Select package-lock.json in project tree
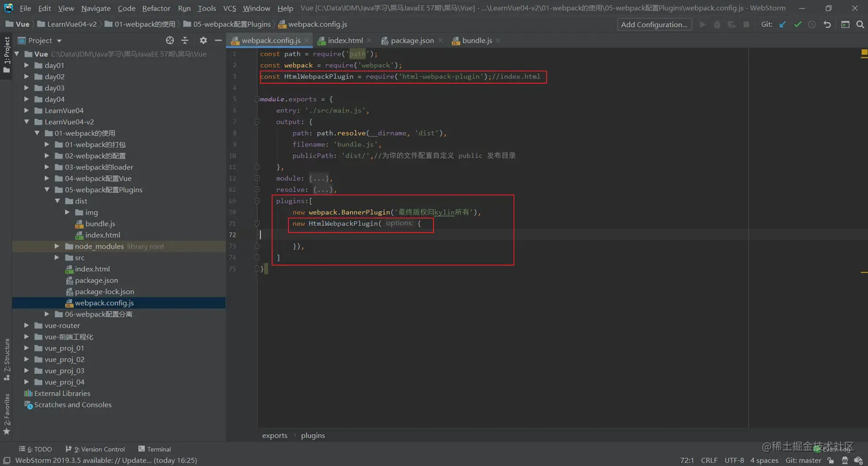The image size is (868, 466). 104,292
